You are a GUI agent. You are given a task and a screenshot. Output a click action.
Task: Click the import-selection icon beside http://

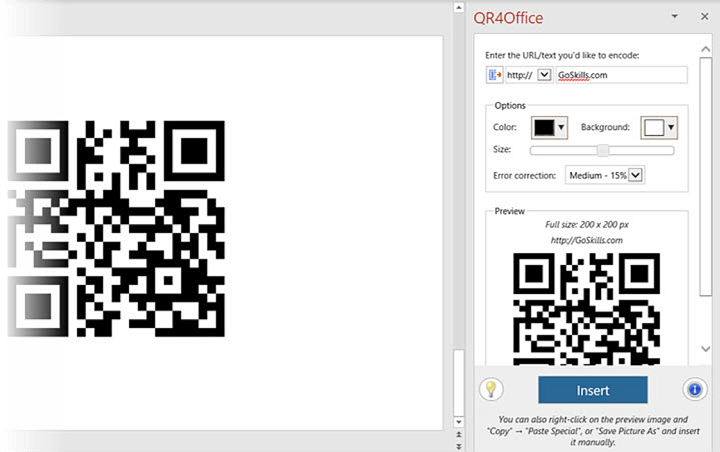pos(495,75)
